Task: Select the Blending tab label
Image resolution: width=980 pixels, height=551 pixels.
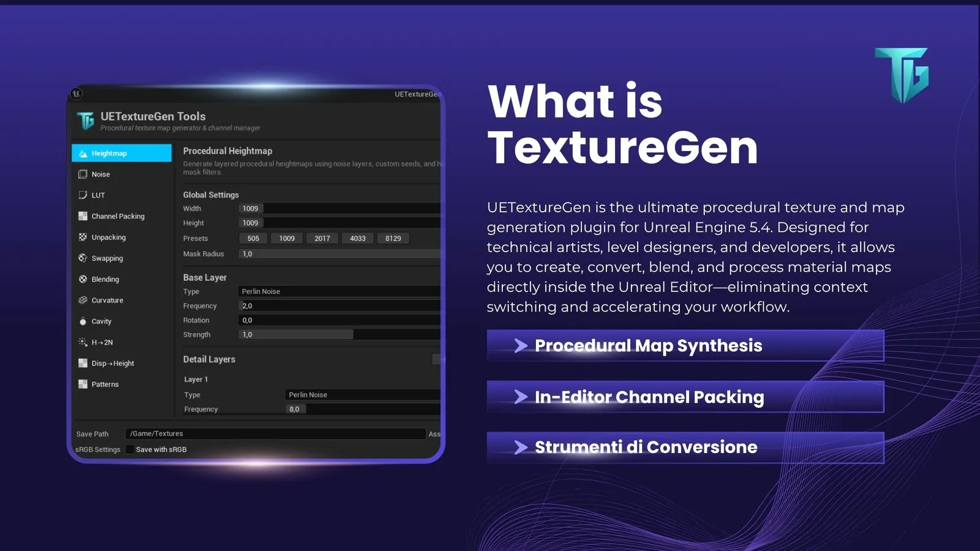Action: point(105,279)
